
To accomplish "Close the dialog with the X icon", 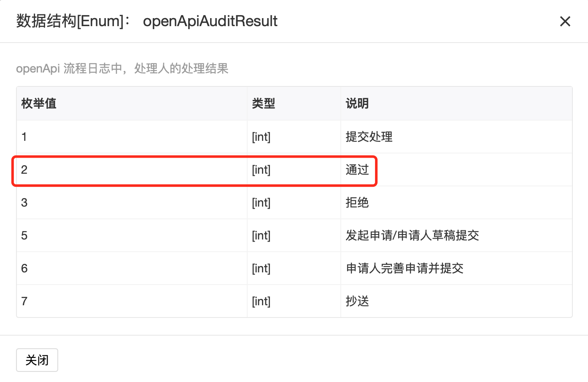I will click(x=565, y=21).
